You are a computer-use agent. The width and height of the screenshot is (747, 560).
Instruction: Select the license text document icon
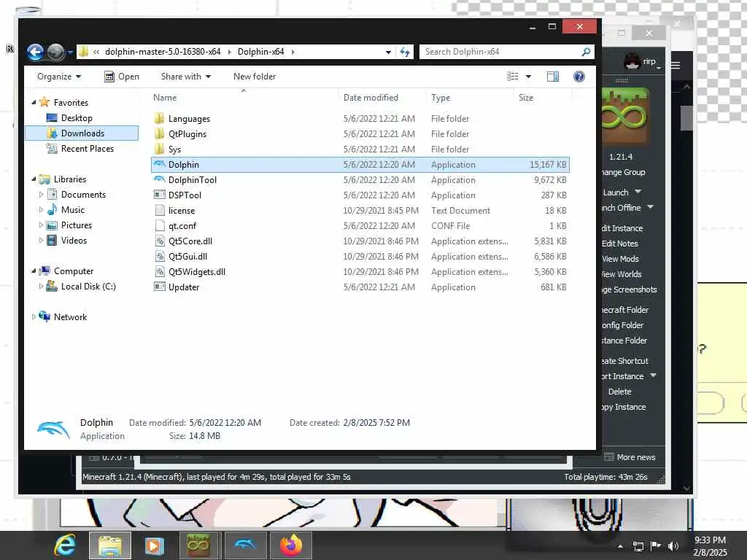(160, 210)
